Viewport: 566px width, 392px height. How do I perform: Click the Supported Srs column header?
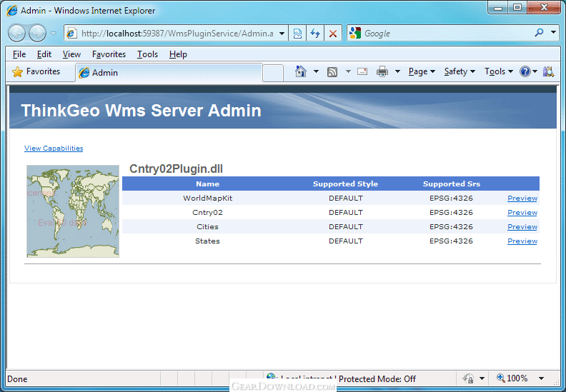(x=452, y=184)
